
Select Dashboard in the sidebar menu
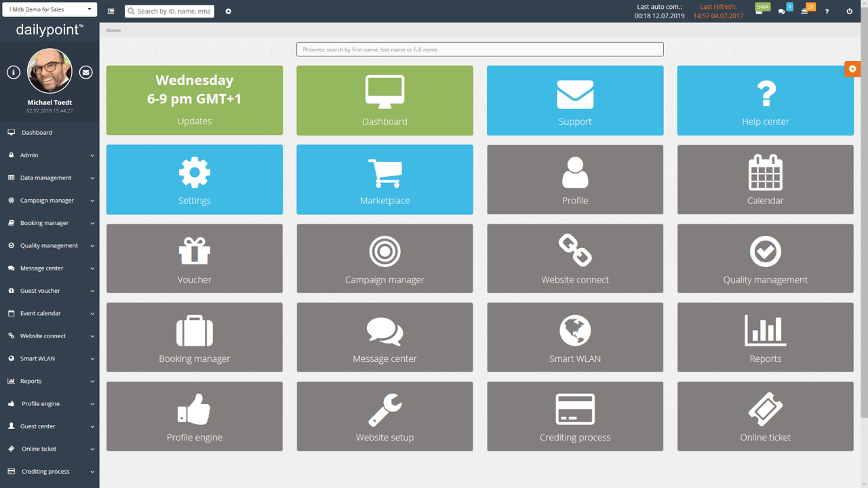(50, 132)
